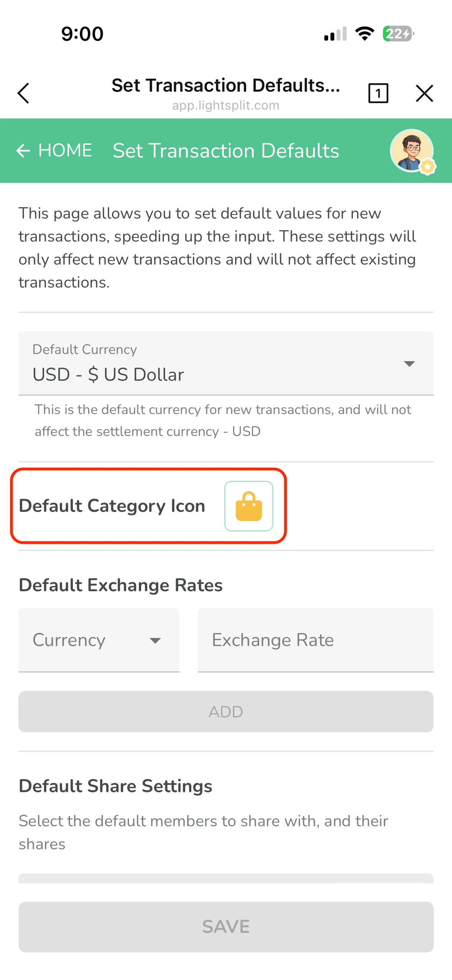Tap the battery indicator in status bar

(x=398, y=34)
